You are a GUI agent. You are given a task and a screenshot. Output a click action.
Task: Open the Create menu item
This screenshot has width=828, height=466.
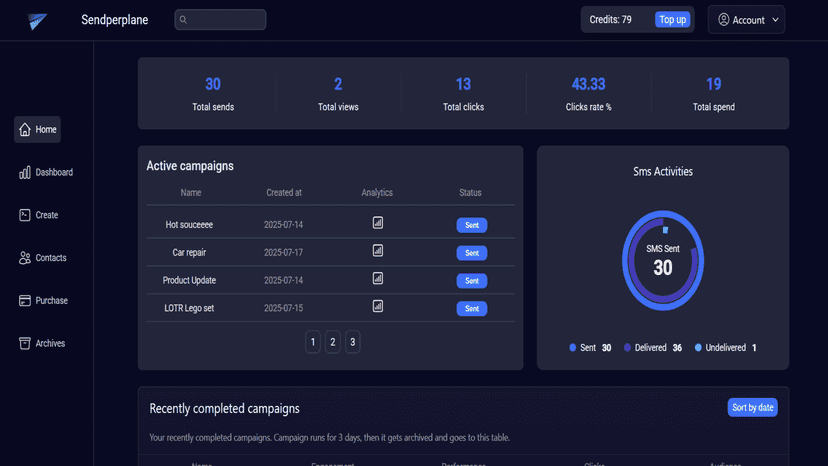[x=39, y=215]
